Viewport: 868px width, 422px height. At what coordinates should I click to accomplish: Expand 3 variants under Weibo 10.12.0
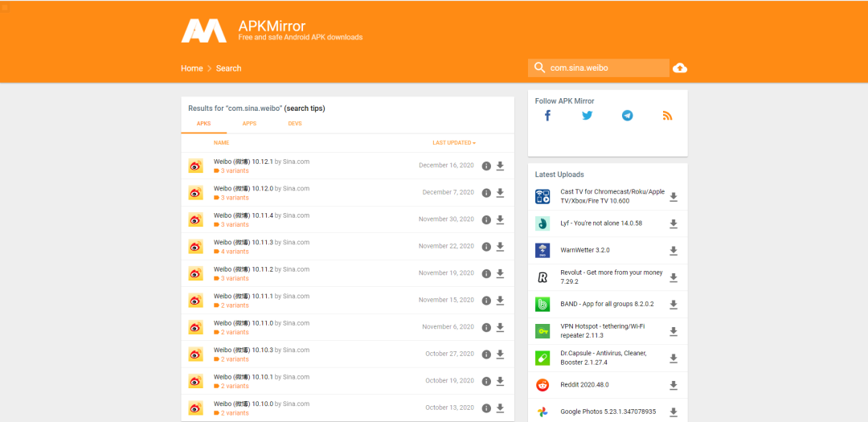click(231, 198)
